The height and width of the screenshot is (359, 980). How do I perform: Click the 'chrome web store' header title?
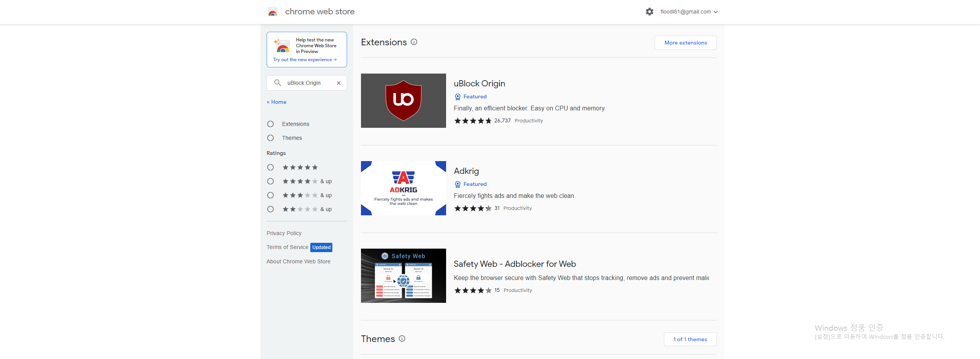click(320, 12)
